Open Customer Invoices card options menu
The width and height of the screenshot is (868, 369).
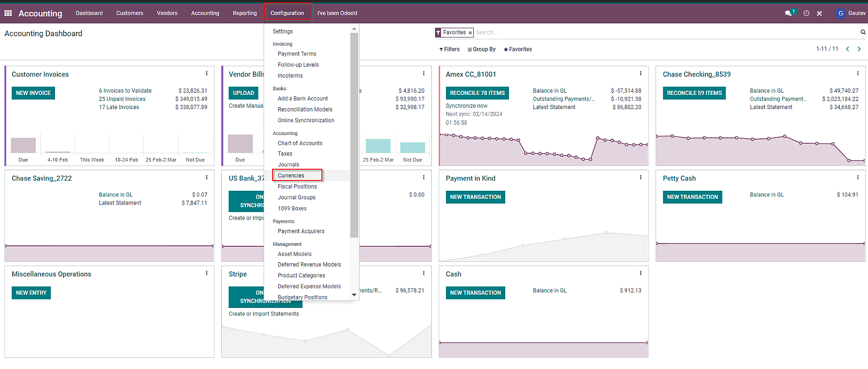(x=207, y=73)
